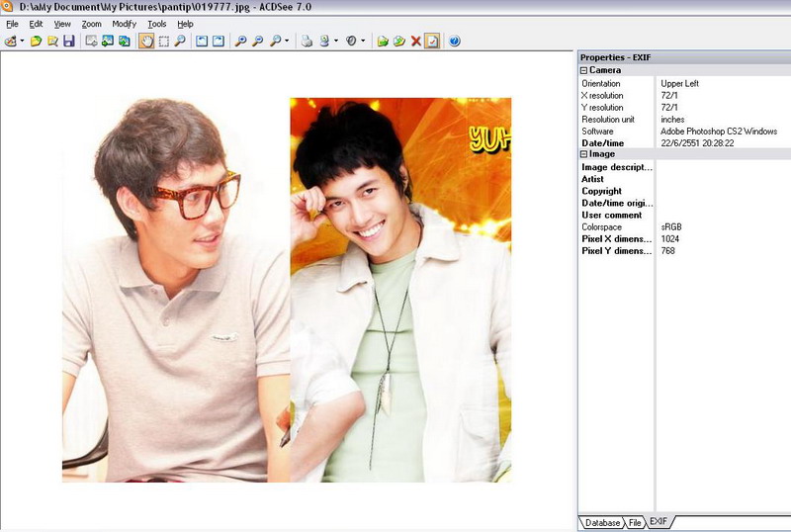Screen dimensions: 791x532
Task: Select the Zoom magnifier tool
Action: point(180,41)
